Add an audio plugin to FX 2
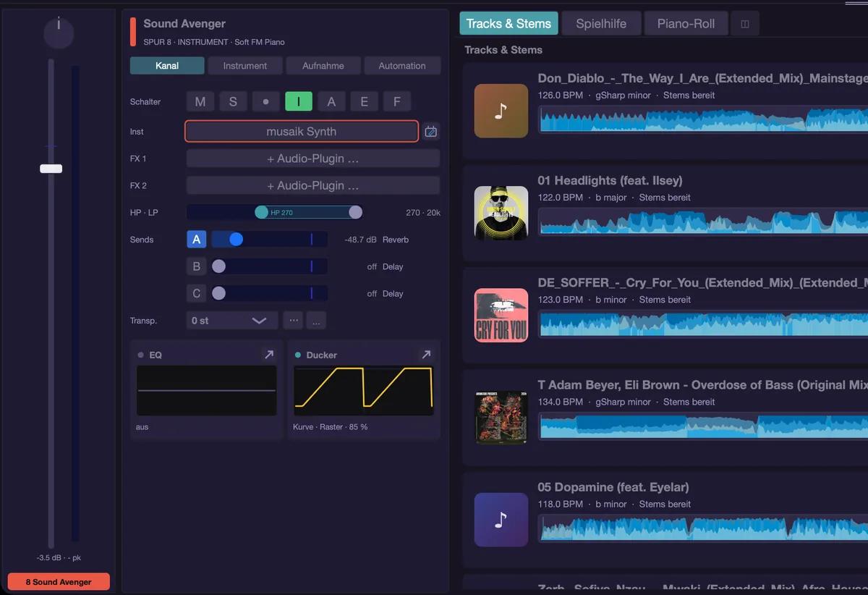 (x=313, y=186)
